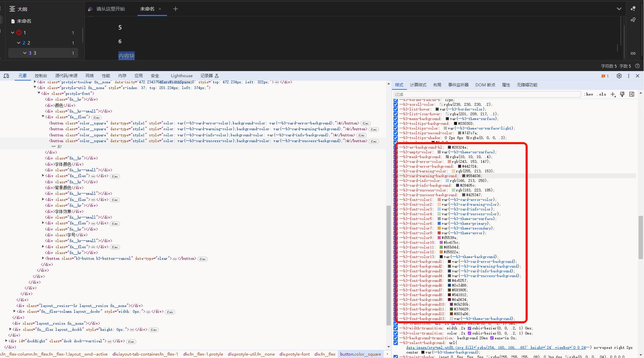
Task: Open the 计算样式 computed styles tab
Action: (x=418, y=85)
